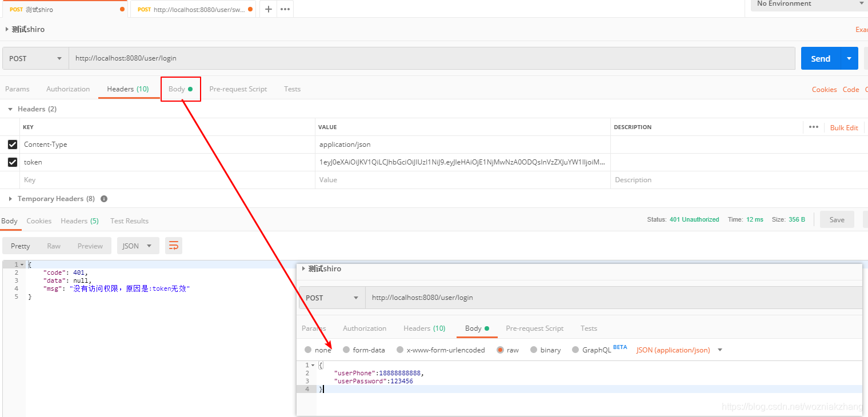
Task: Switch to the Pre-request Script tab
Action: coord(238,89)
